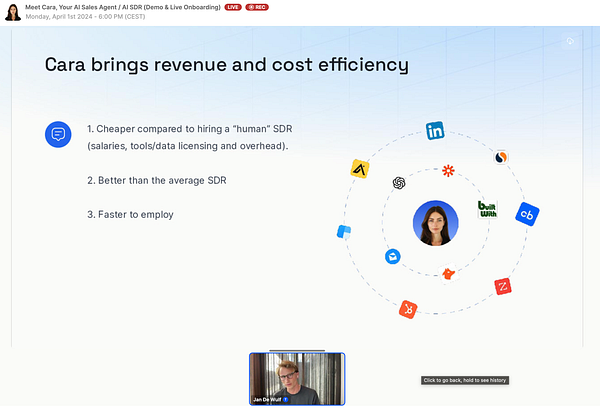This screenshot has width=600, height=410.
Task: Click the Semrush circular icon
Action: (501, 157)
